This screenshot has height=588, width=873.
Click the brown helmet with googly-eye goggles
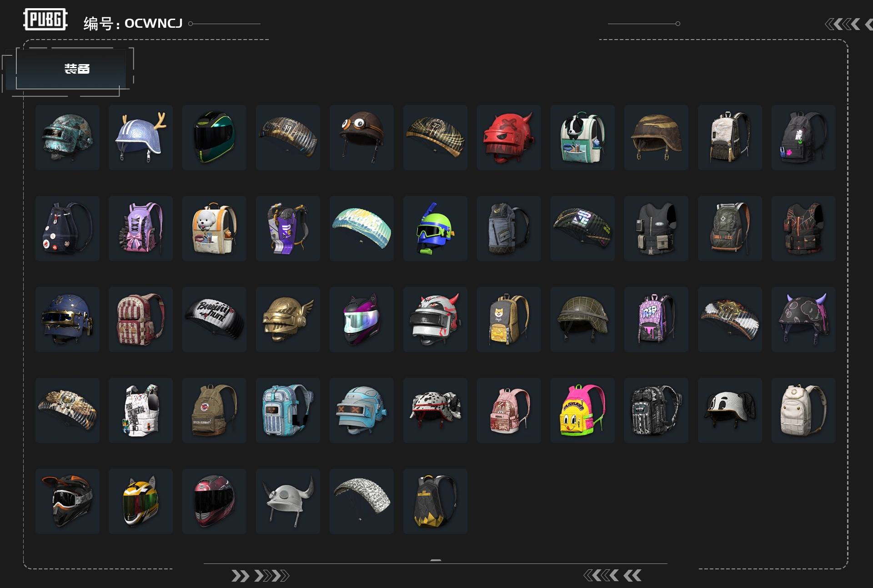pos(362,137)
